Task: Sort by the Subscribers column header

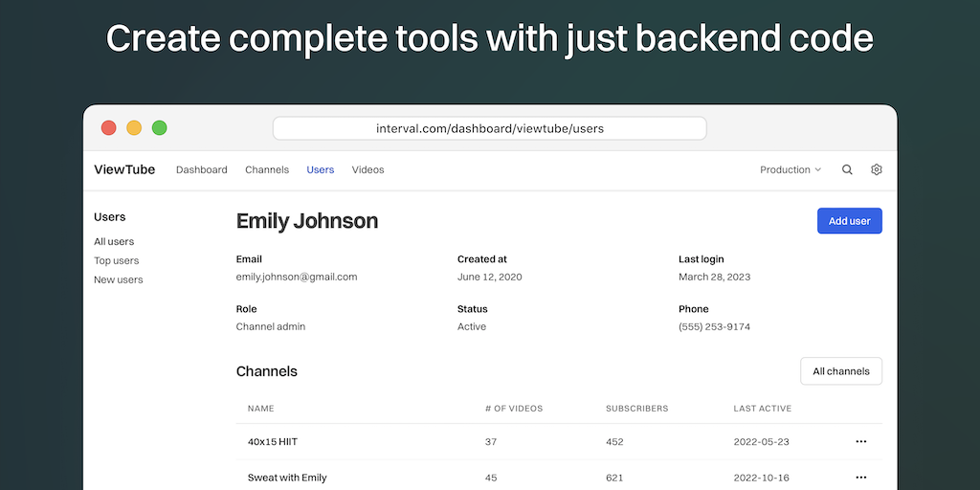Action: click(x=636, y=409)
